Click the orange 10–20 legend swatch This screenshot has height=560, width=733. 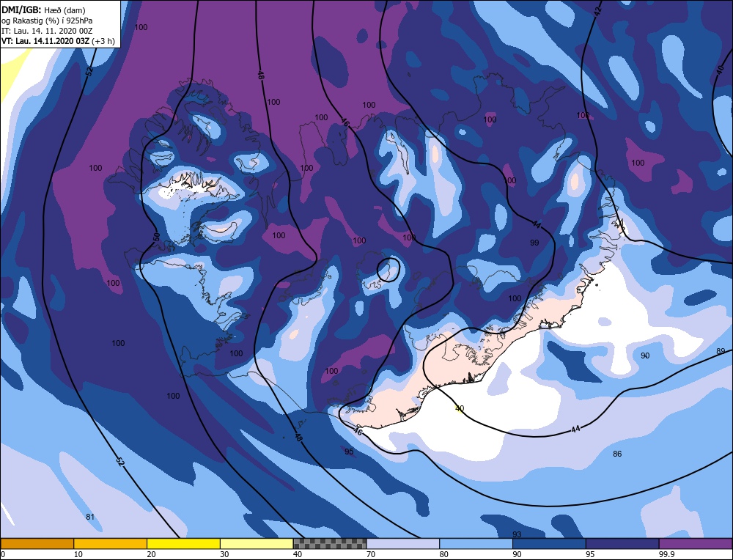click(x=111, y=543)
